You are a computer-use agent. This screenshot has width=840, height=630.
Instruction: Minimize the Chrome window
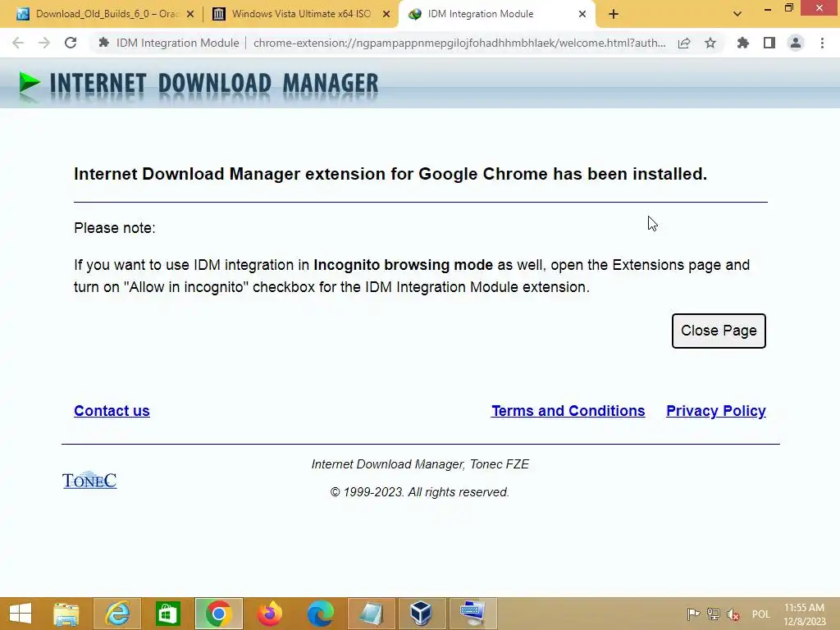click(768, 9)
